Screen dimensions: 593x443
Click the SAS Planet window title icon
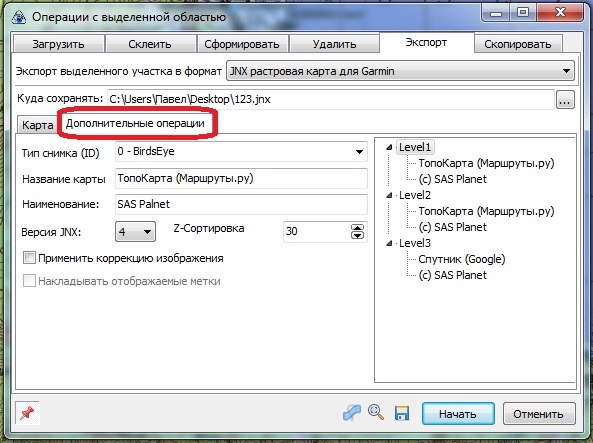[19, 17]
